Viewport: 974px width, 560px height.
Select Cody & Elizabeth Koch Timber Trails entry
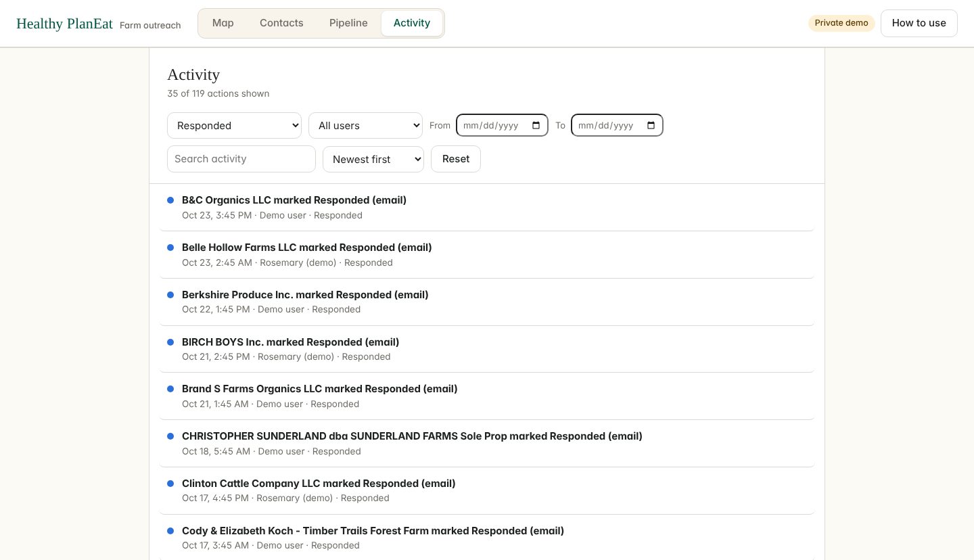coord(487,538)
